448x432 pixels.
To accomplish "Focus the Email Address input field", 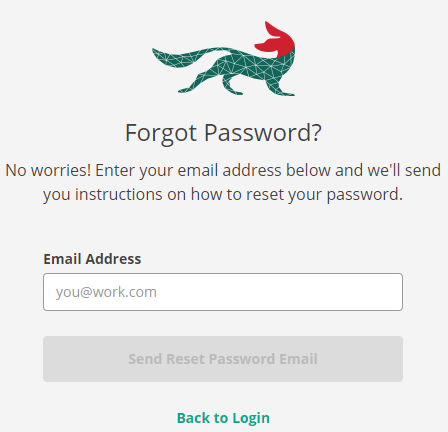I will [x=223, y=292].
